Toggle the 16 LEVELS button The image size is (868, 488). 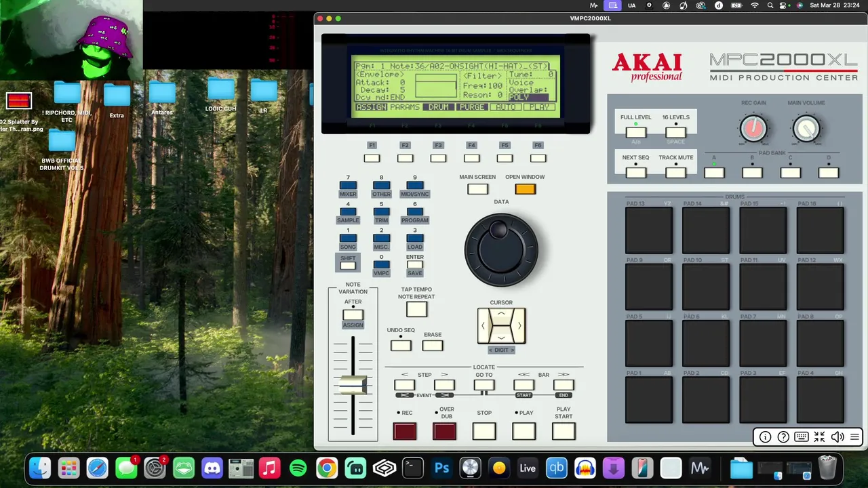click(675, 133)
